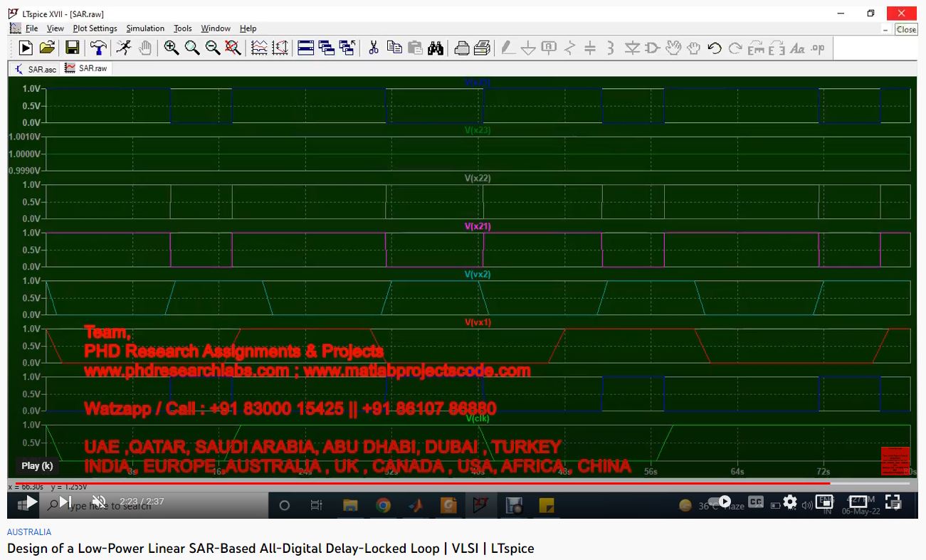Click the Undo arrow icon

(715, 48)
